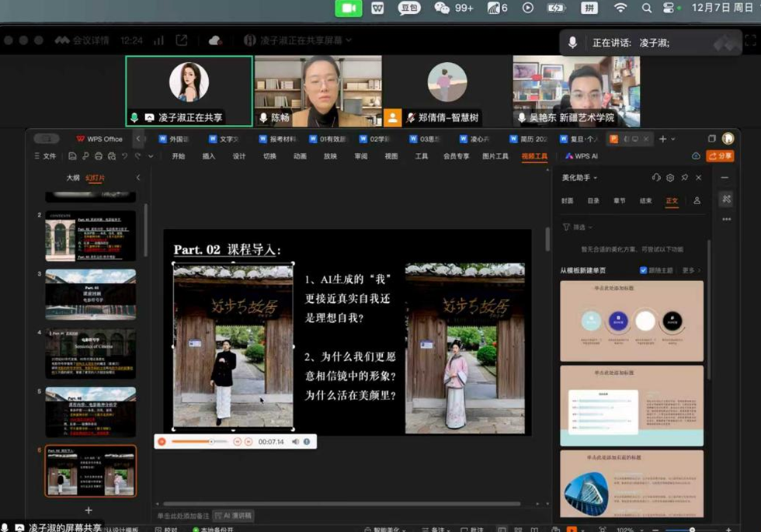Open the 插入 ribbon tab
Image resolution: width=761 pixels, height=532 pixels.
click(x=208, y=156)
